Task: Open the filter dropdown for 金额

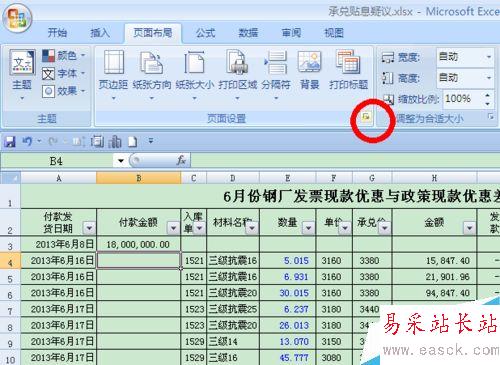Action: (x=469, y=228)
